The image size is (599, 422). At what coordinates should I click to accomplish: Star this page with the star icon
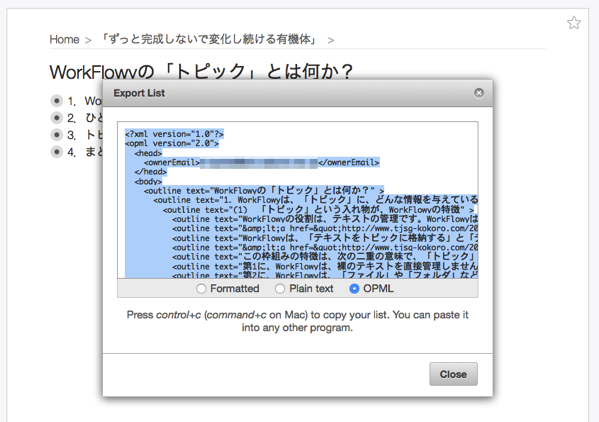(x=573, y=23)
